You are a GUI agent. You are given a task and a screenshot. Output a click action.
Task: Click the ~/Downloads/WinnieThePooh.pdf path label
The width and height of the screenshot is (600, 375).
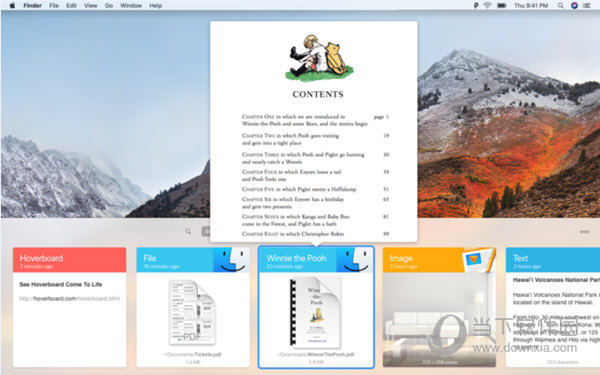pos(315,354)
